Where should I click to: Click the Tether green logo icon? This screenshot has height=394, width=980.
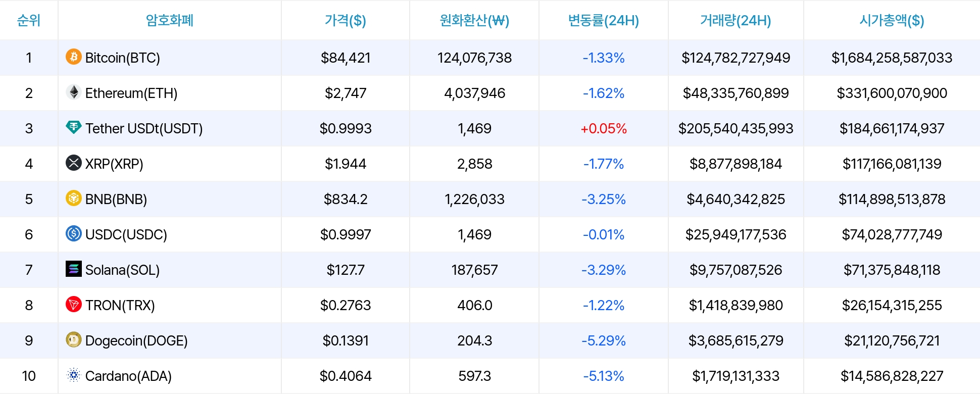[x=74, y=127]
